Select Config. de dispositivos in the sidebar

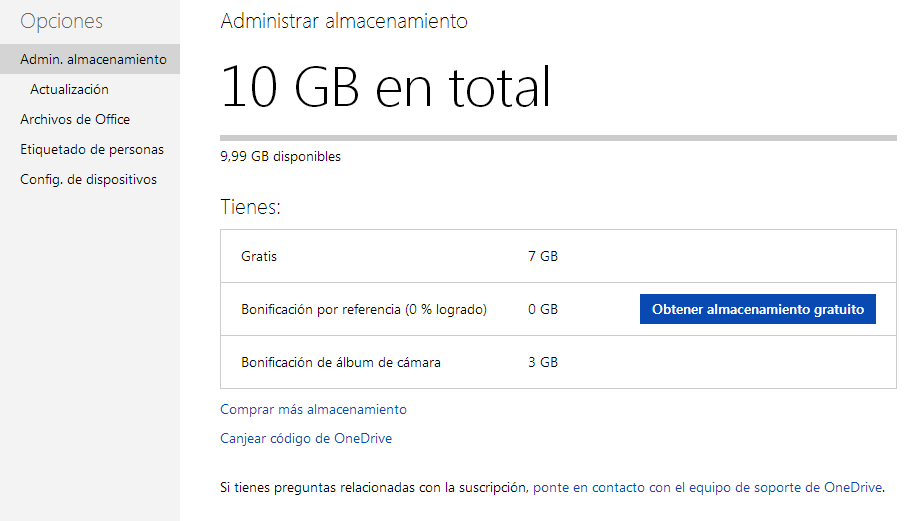[x=88, y=179]
